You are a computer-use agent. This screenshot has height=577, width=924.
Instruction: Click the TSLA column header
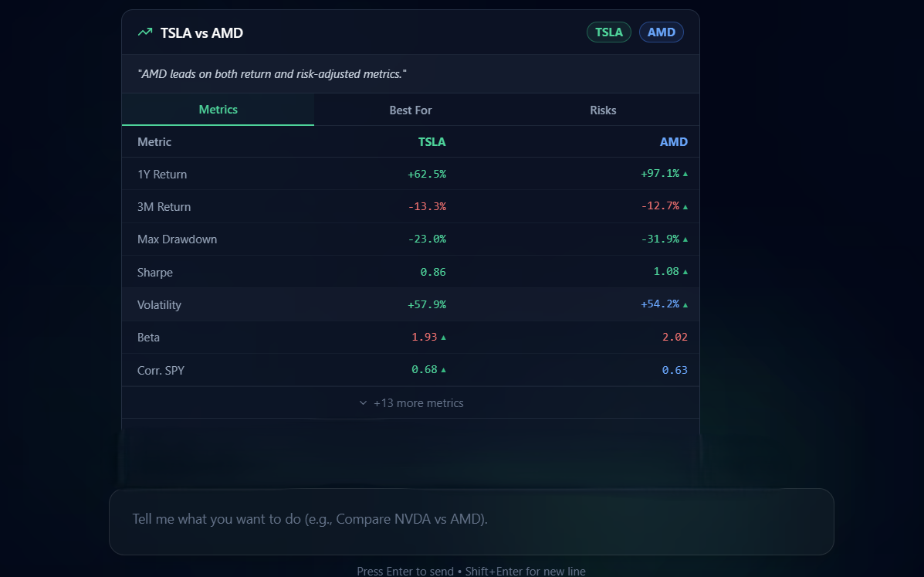(432, 142)
